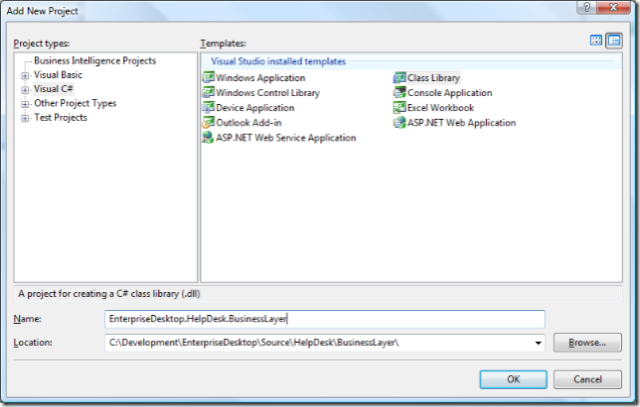Click the 'A project for creating a C# class library' description
Screen dimensions: 640x407
[x=109, y=294]
